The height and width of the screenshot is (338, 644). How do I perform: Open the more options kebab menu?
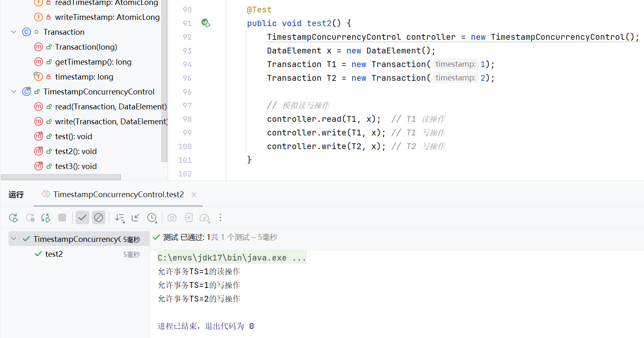pos(220,218)
